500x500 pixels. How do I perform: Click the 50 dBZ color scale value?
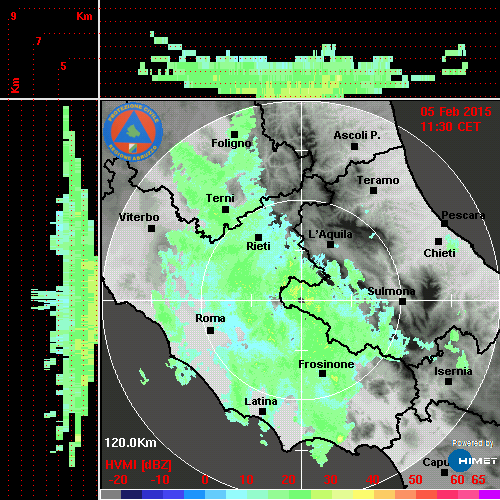[415, 480]
